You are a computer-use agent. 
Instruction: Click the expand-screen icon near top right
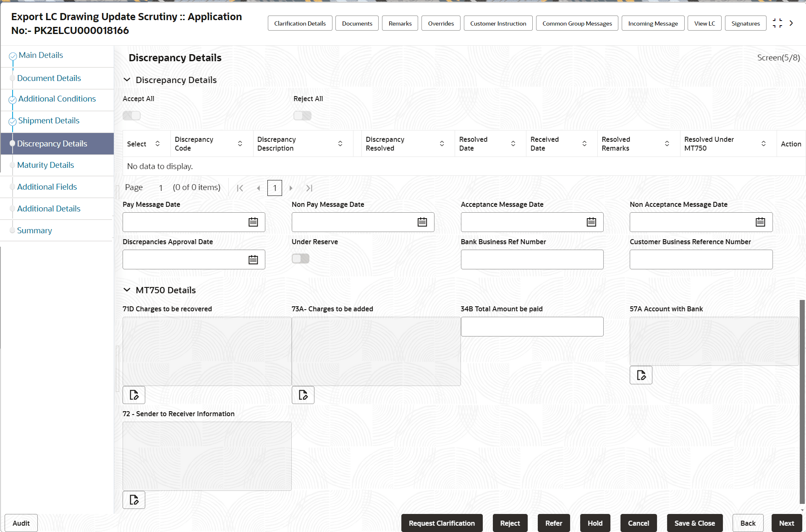coord(777,23)
